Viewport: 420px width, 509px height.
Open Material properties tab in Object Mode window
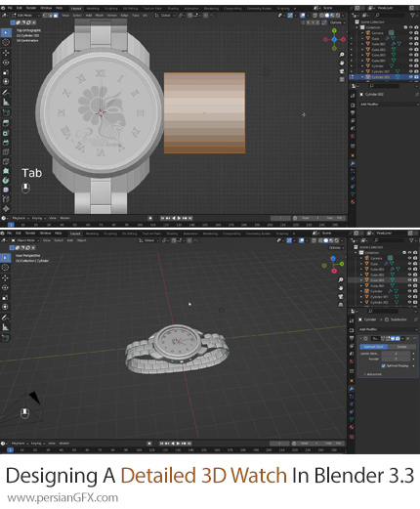click(x=352, y=427)
